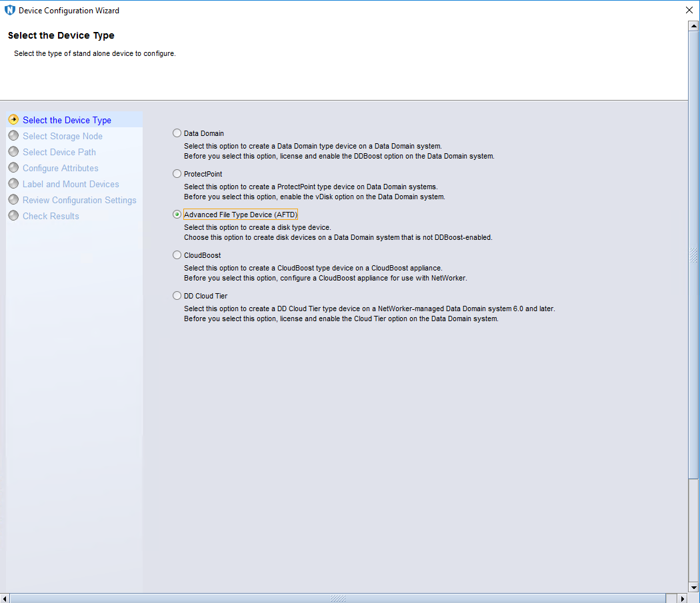Viewport: 700px width, 603px height.
Task: Click the NetWorker logo in title bar
Action: pos(10,11)
